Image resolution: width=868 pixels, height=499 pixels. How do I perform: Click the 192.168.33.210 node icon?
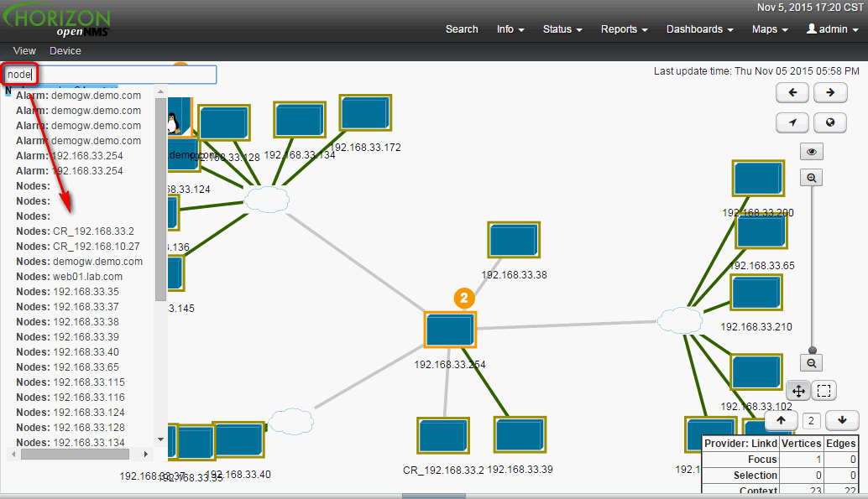756,293
